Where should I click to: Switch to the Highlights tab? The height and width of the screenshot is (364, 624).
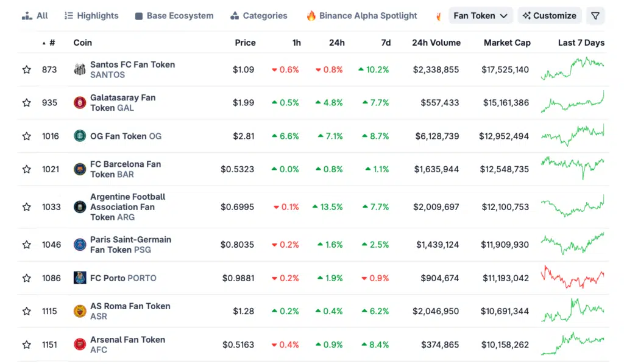pos(91,16)
